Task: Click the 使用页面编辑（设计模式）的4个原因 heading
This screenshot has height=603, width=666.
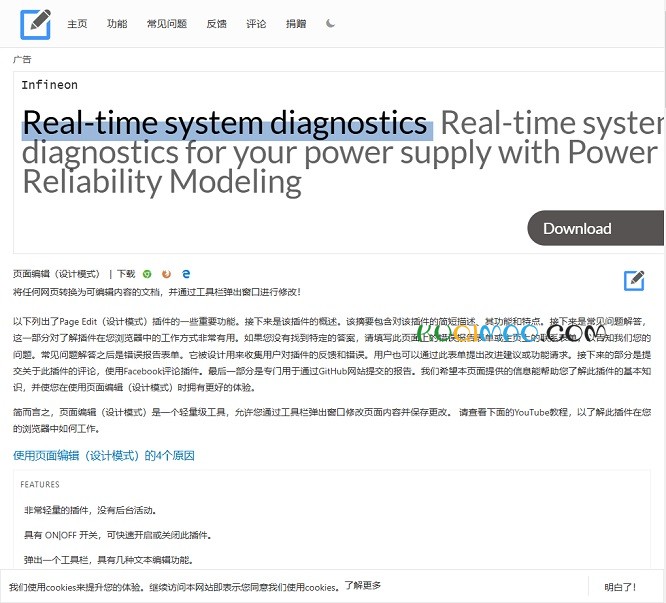Action: point(104,456)
